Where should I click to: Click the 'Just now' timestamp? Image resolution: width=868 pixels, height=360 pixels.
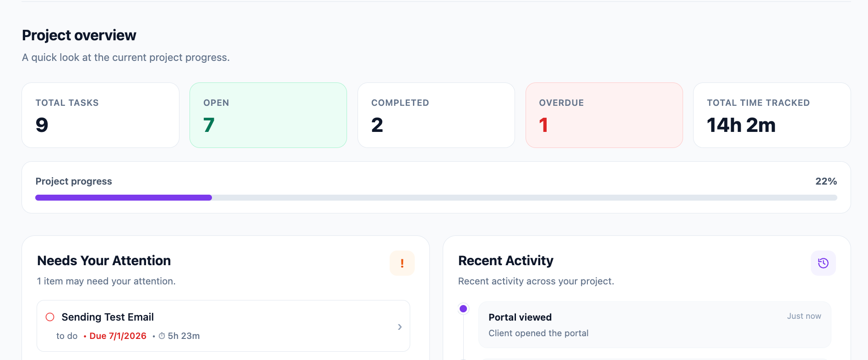(804, 316)
